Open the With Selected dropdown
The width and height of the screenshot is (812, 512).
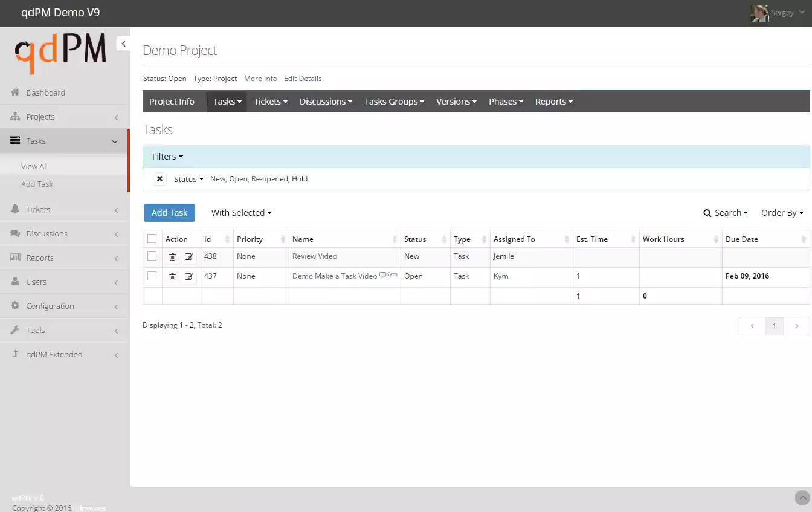(x=241, y=212)
